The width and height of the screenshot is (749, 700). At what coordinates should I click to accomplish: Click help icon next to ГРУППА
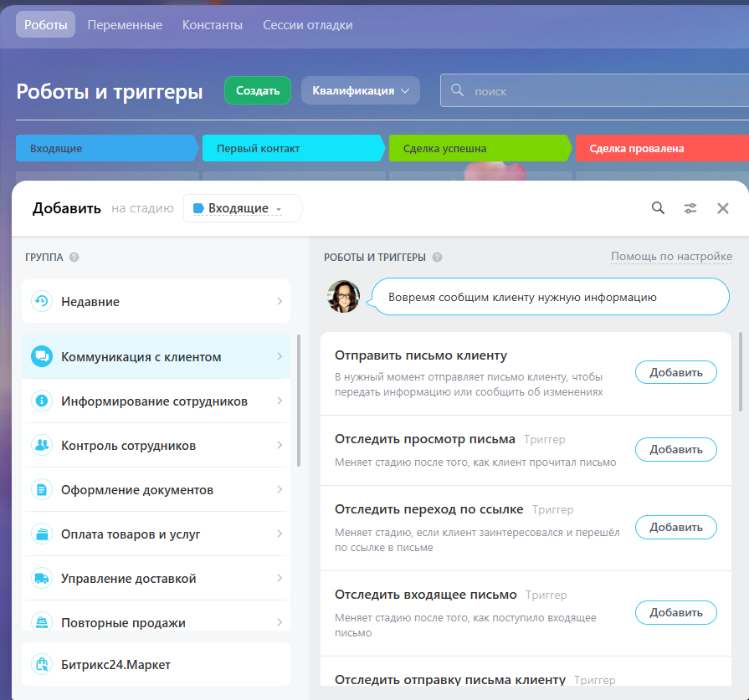pos(74,257)
